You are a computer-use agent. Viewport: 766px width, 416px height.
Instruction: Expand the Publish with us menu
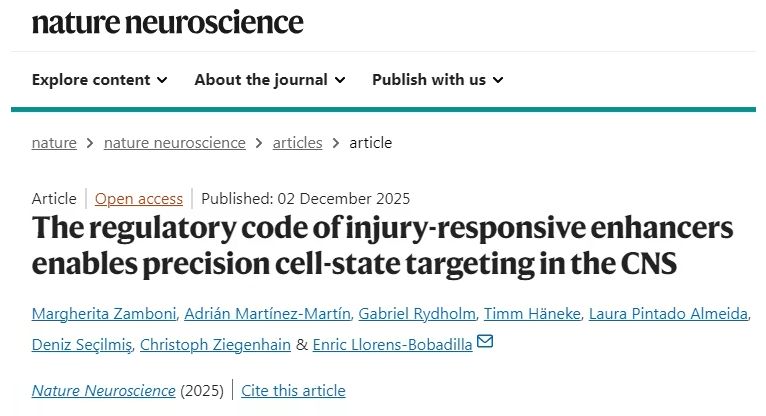coord(437,79)
